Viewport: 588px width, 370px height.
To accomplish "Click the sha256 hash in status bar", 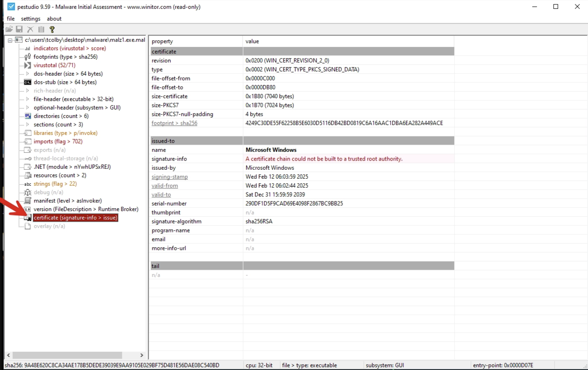I will (112, 365).
